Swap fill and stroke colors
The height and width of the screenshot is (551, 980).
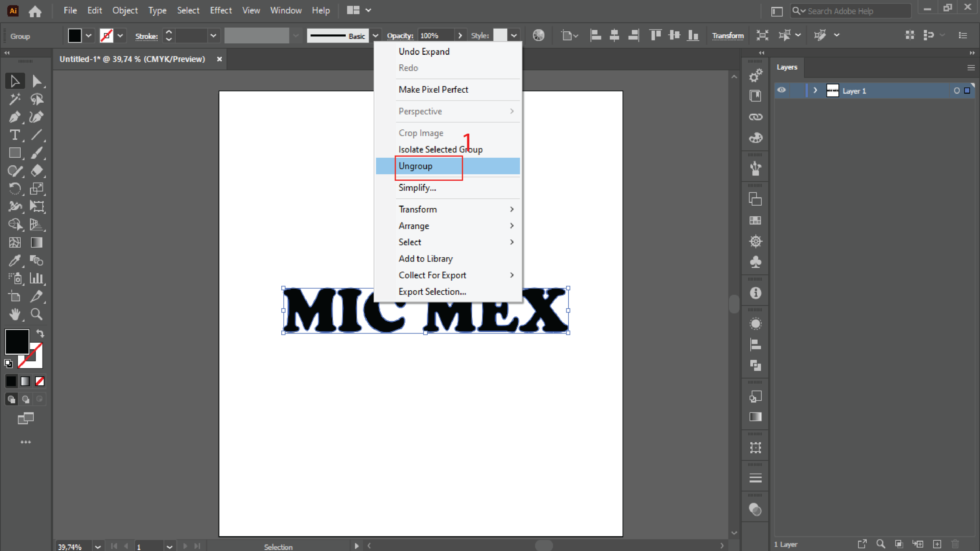point(40,333)
